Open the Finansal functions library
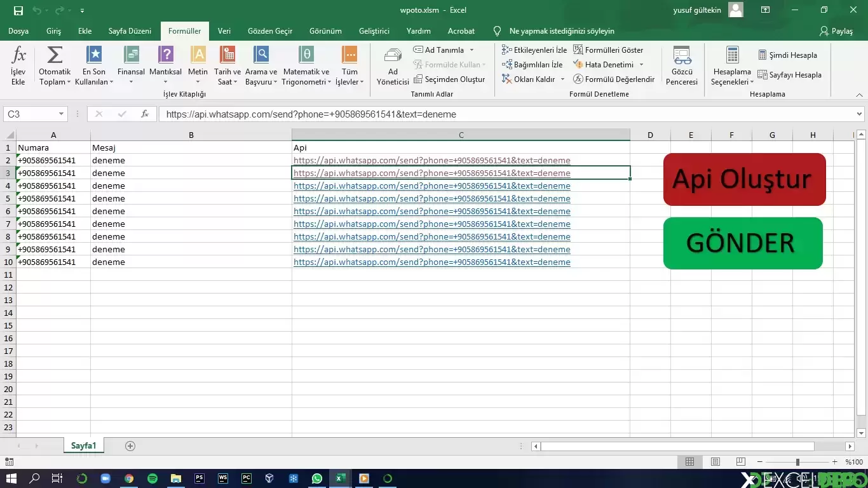 pos(132,65)
